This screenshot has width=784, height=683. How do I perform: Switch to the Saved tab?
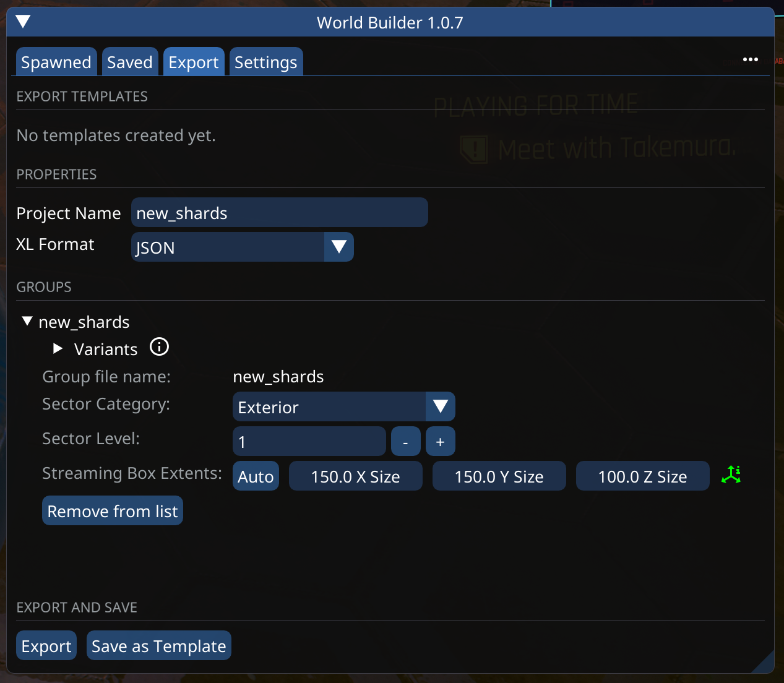pos(130,62)
